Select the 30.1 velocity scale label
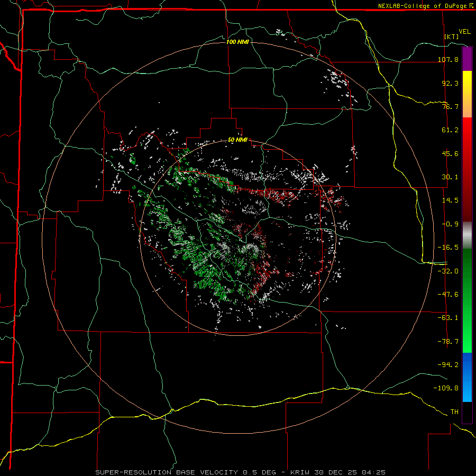The width and height of the screenshot is (476, 476). (x=450, y=177)
